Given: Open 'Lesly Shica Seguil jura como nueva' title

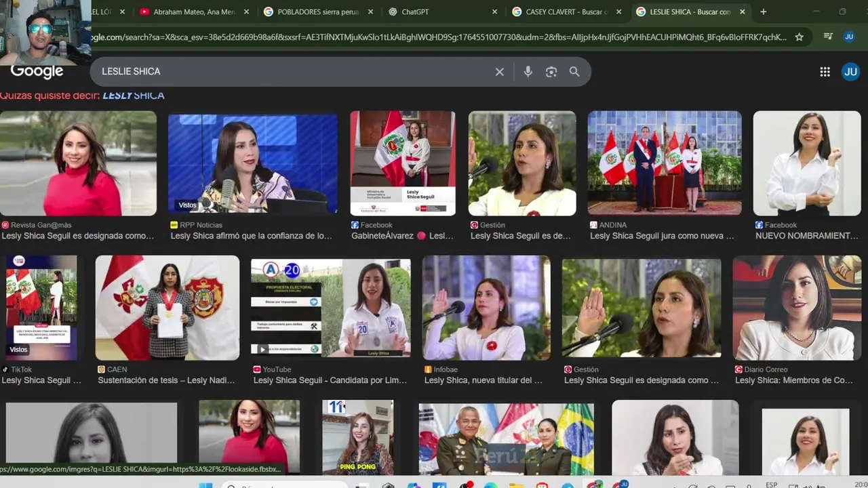Looking at the screenshot, I should pos(662,236).
